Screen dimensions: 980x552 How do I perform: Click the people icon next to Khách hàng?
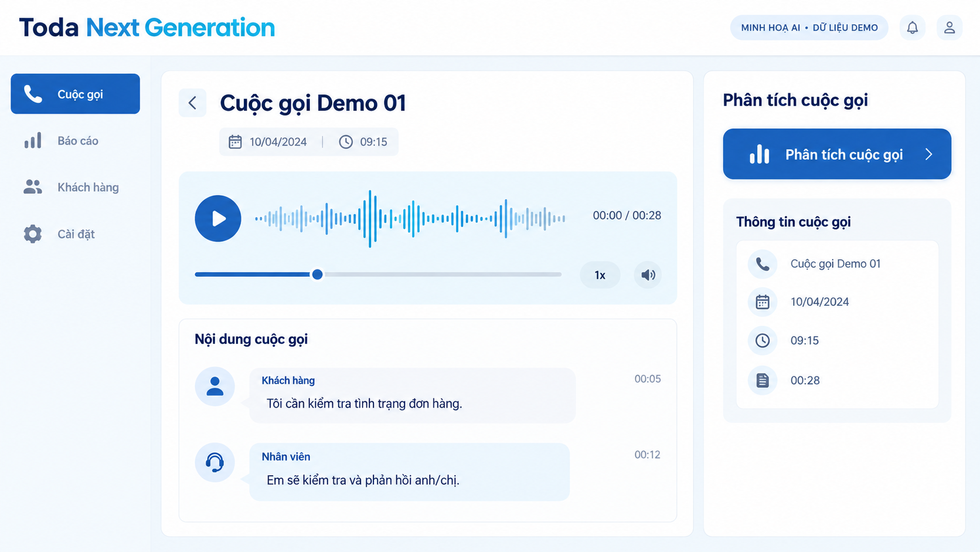pyautogui.click(x=33, y=187)
